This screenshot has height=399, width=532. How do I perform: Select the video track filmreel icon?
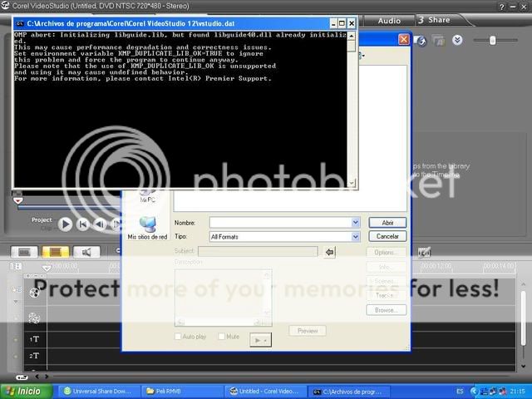pyautogui.click(x=34, y=292)
